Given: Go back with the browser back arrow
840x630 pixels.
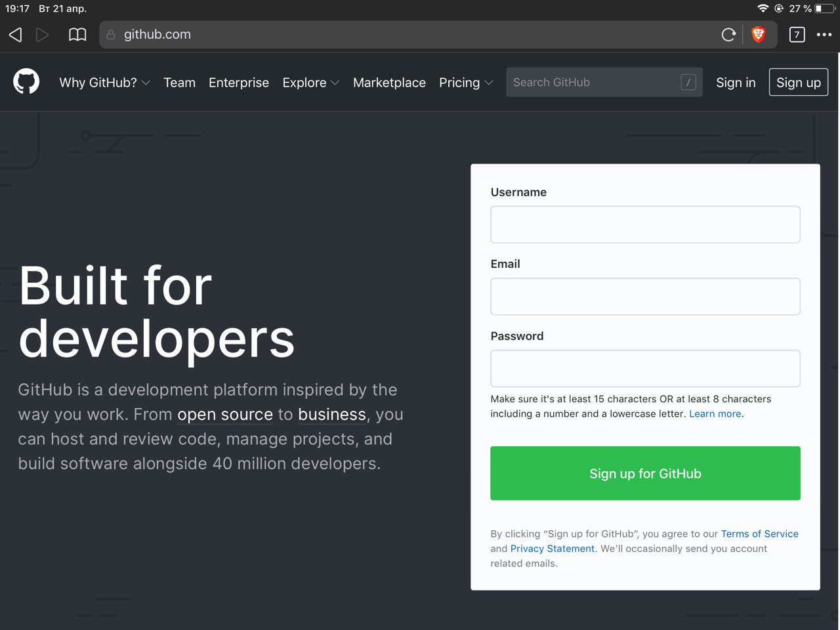Looking at the screenshot, I should [15, 35].
